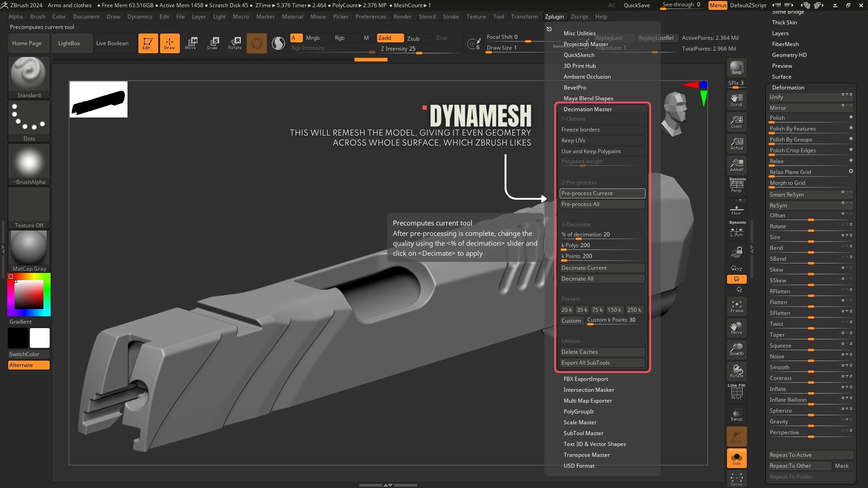This screenshot has height=488, width=868.
Task: Click the BPR render icon
Action: click(x=736, y=68)
